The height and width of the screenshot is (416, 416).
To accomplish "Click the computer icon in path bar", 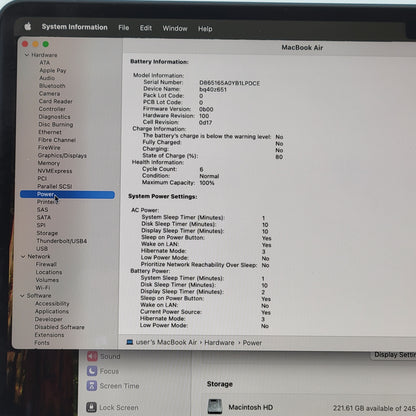I will [x=130, y=342].
